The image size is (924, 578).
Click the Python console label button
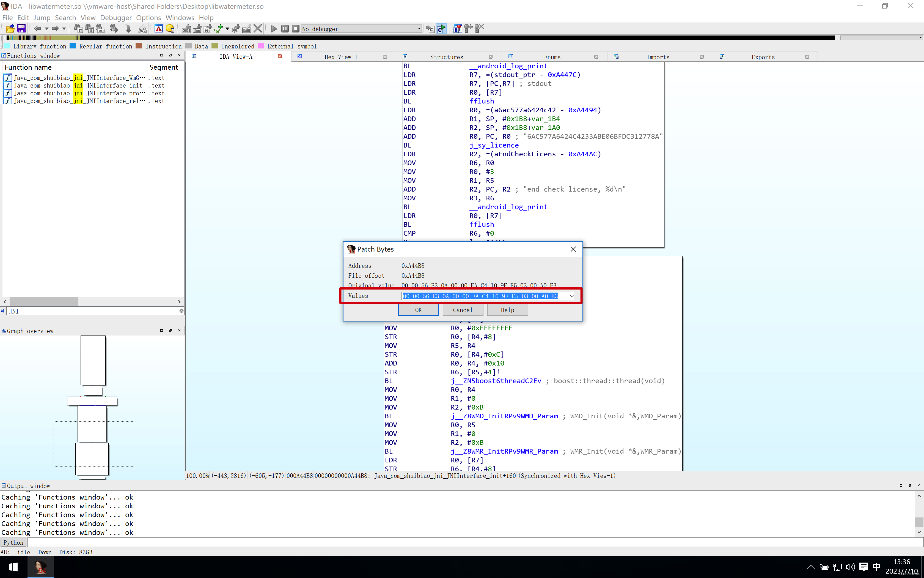pyautogui.click(x=13, y=542)
